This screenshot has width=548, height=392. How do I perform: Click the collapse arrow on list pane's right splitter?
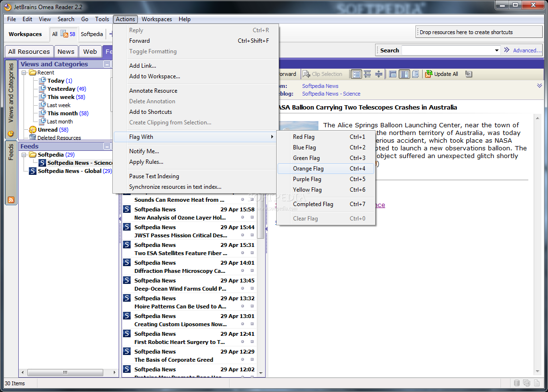tap(266, 229)
